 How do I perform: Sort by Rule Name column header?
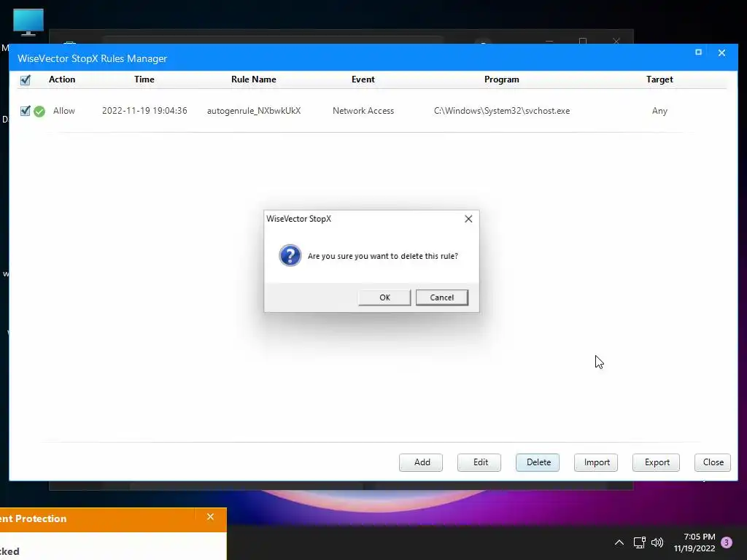point(253,79)
